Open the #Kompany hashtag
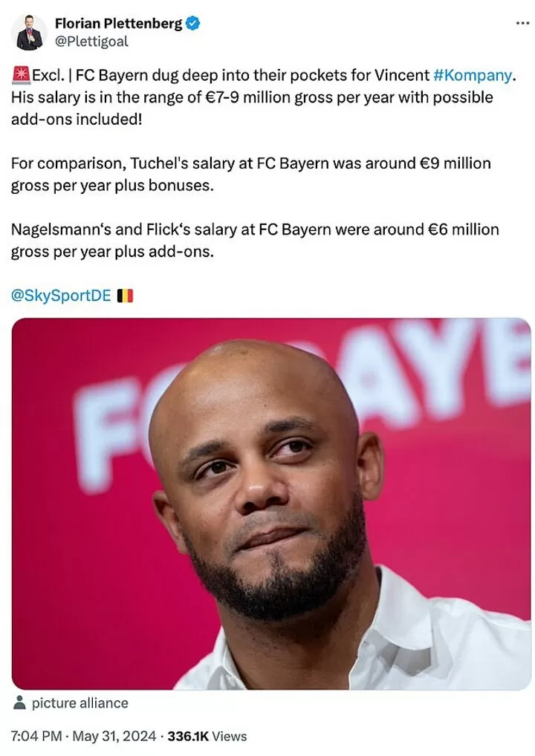535x756 pixels. pyautogui.click(x=473, y=75)
